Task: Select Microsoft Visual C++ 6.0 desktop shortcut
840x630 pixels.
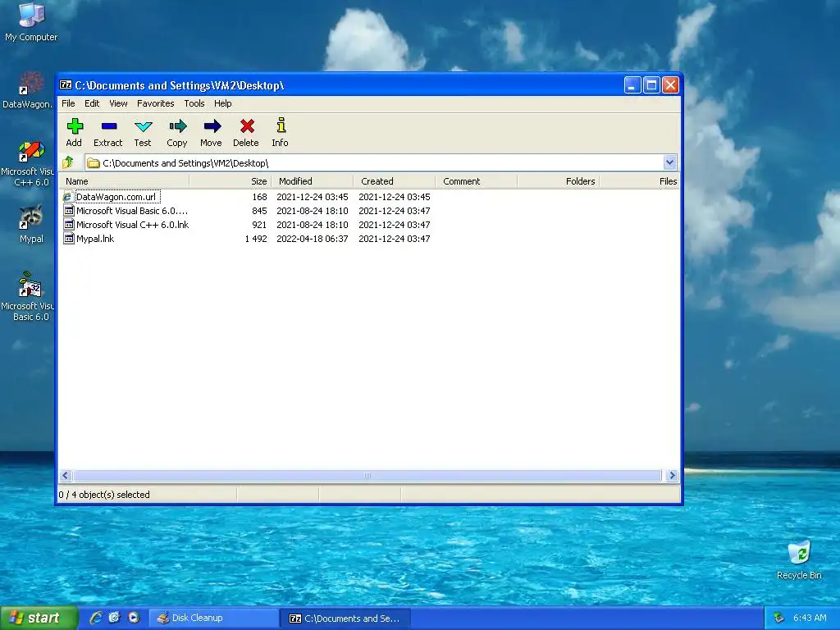Action: coord(28,164)
